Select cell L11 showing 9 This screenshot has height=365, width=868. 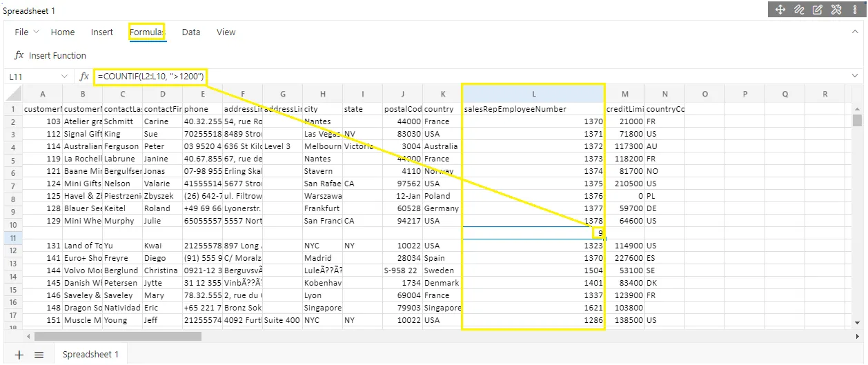point(534,233)
